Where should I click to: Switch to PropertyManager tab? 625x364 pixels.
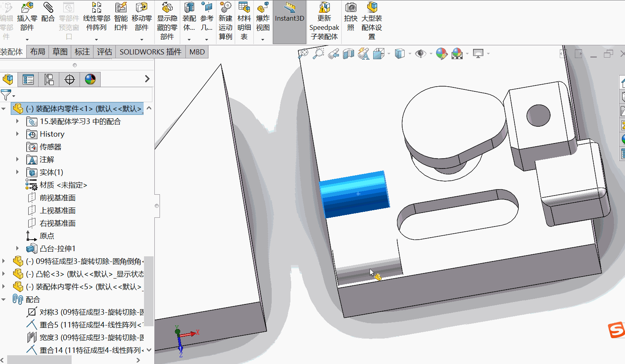[x=28, y=79]
